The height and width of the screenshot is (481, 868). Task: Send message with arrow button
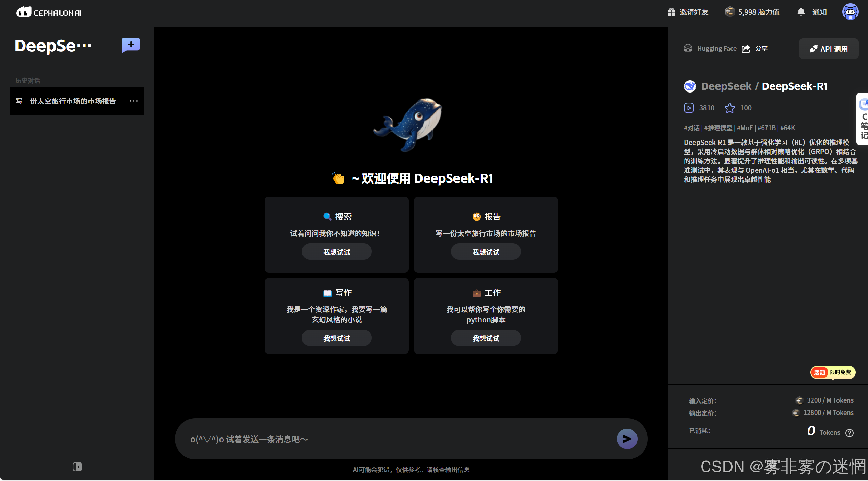(627, 439)
